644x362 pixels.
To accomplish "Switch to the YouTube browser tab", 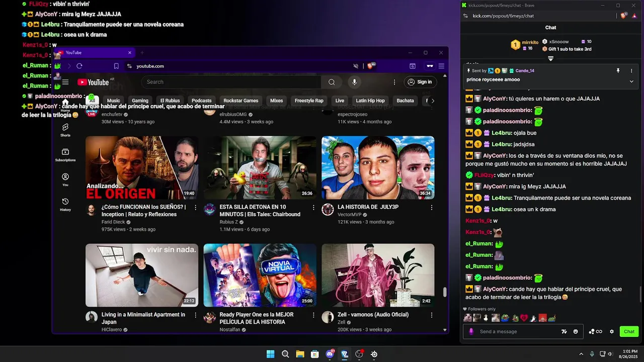I will (x=93, y=53).
